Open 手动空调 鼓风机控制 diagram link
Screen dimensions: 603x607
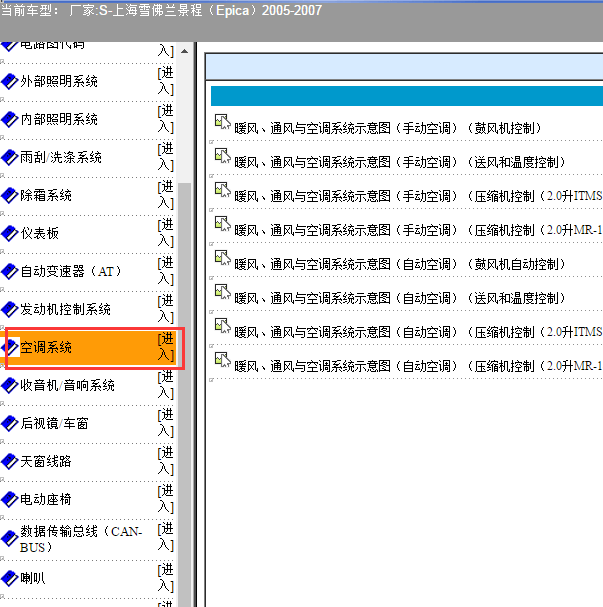(388, 128)
